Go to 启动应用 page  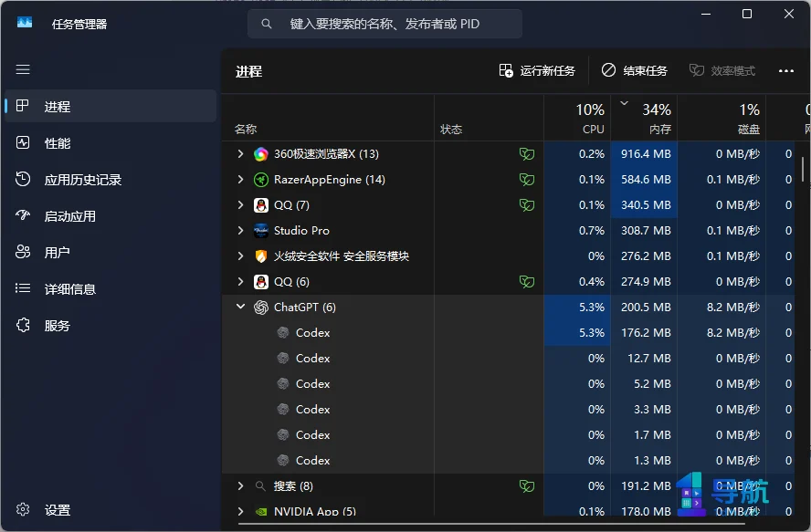point(111,215)
